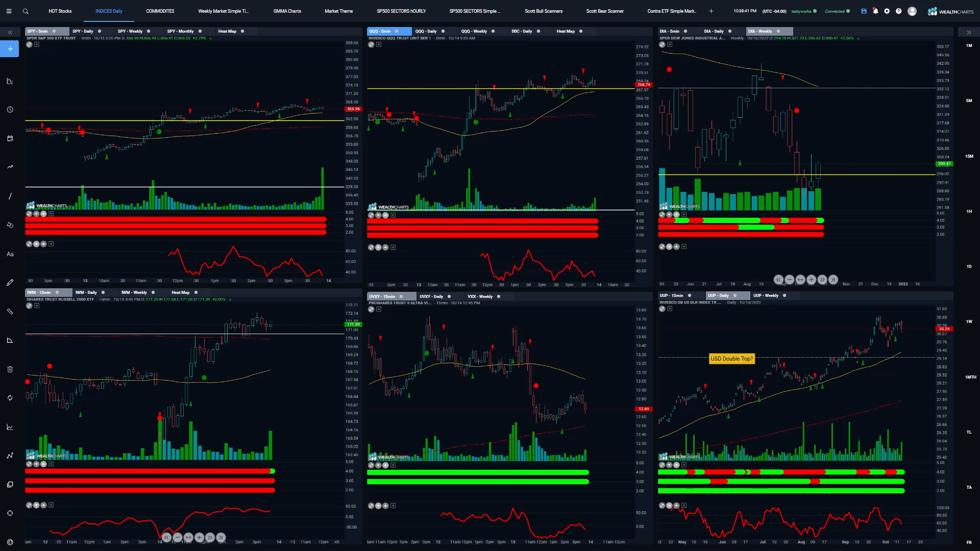Toggle the dot on UVXY - Daily tab
The image size is (980, 551).
coord(449,296)
